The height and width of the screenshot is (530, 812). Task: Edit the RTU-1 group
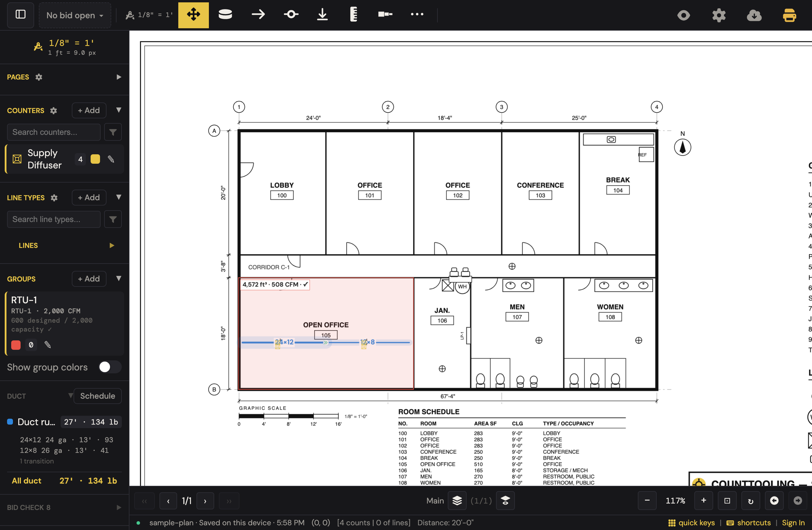[48, 345]
